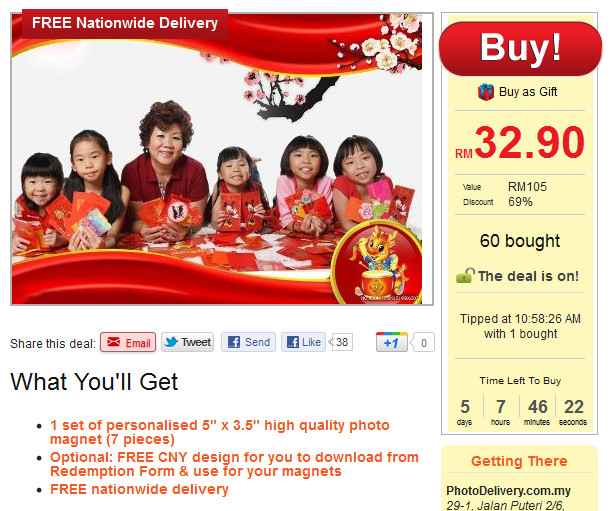Share the deal via Email button

[x=128, y=342]
